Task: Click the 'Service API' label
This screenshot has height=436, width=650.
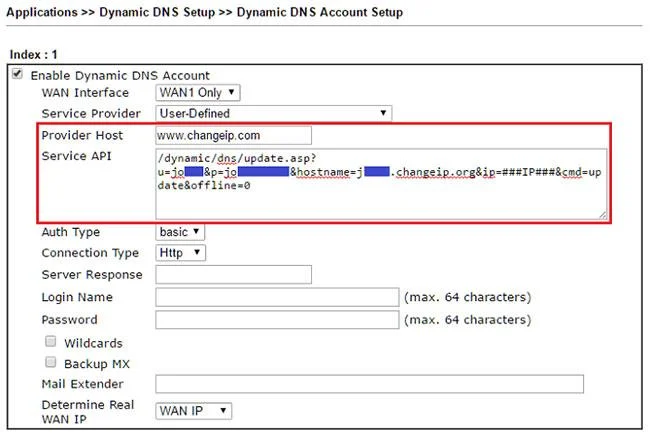Action: point(76,156)
